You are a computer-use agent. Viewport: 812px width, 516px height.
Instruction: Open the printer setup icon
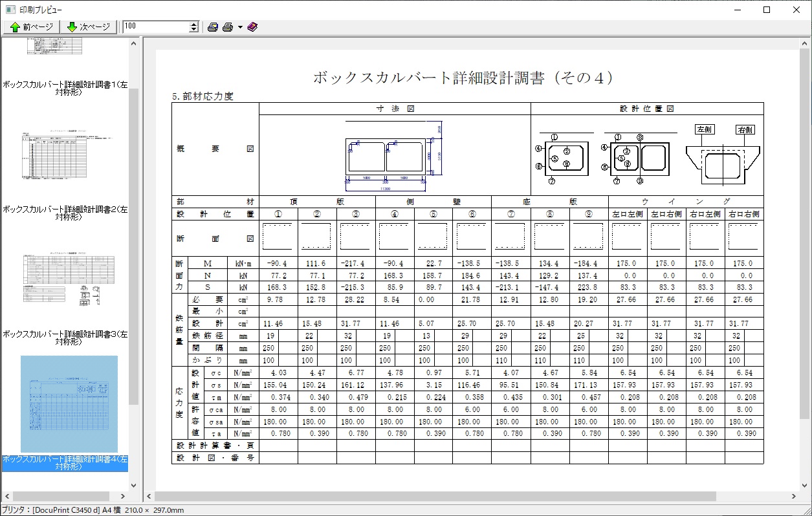click(213, 27)
